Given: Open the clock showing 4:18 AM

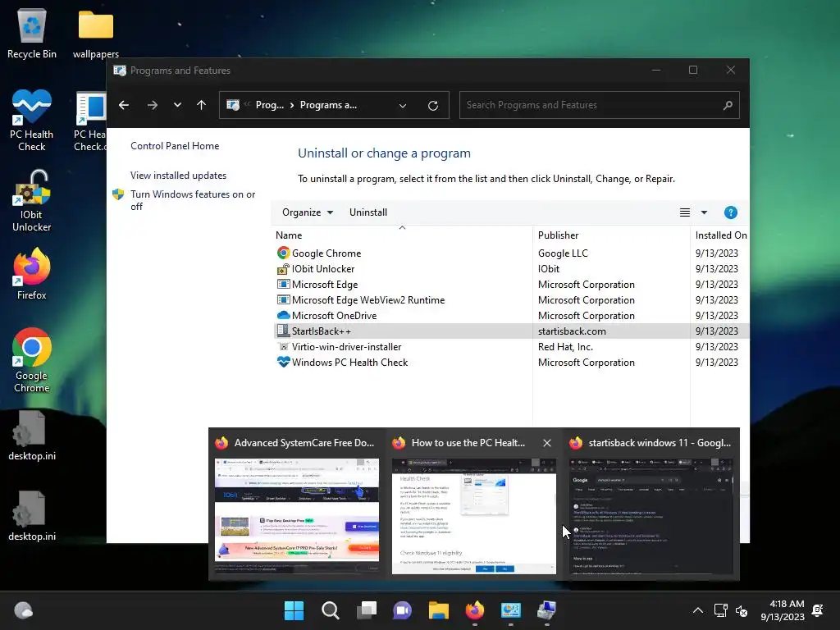Looking at the screenshot, I should (x=783, y=610).
